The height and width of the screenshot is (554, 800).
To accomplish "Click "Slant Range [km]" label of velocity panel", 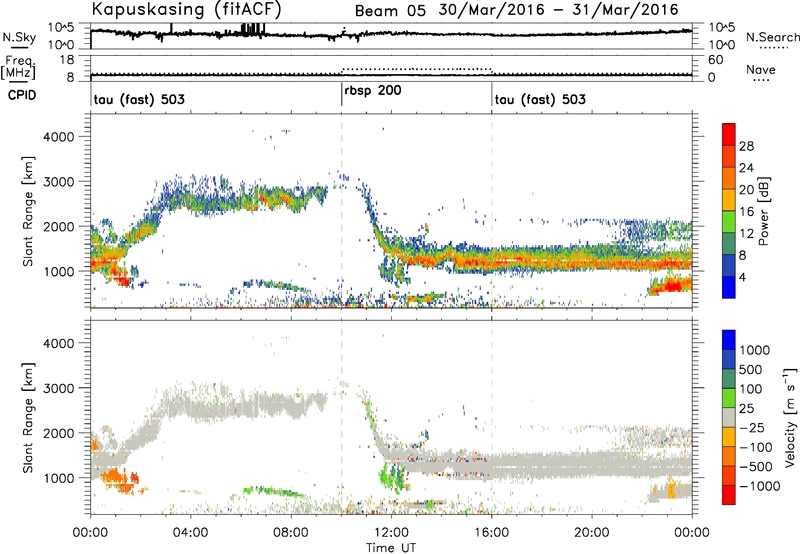I will pos(28,418).
